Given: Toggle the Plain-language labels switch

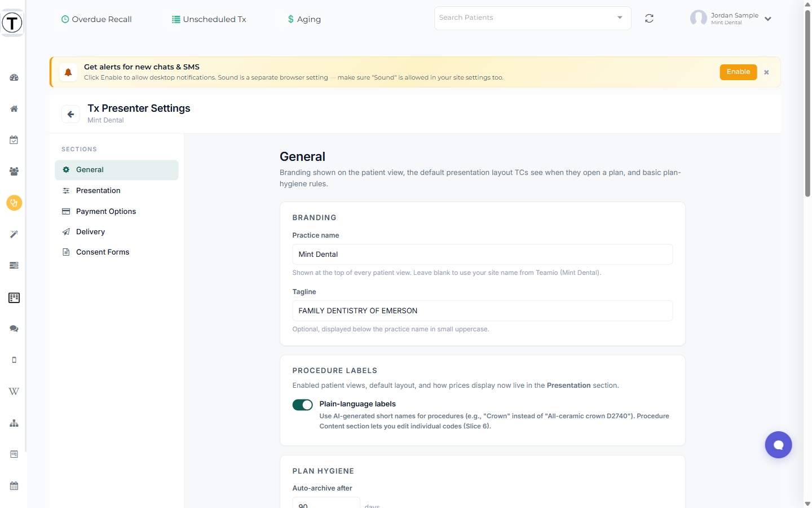Looking at the screenshot, I should [302, 405].
